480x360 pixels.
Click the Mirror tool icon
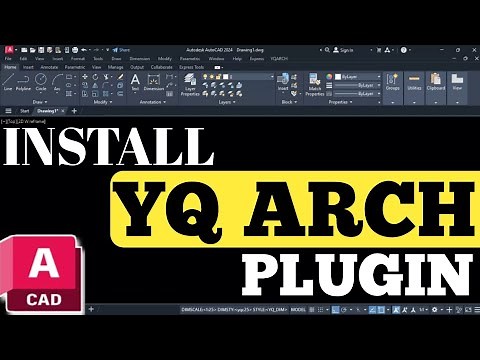click(95, 85)
